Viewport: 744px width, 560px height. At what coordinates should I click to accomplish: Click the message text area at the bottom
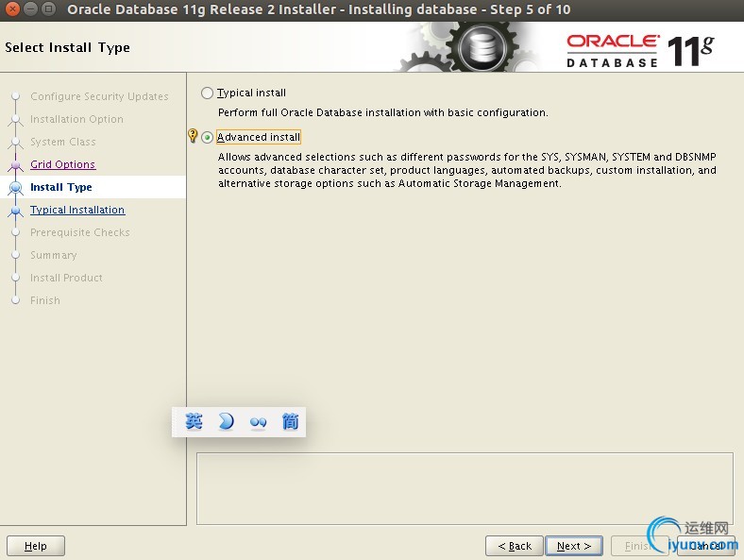465,488
